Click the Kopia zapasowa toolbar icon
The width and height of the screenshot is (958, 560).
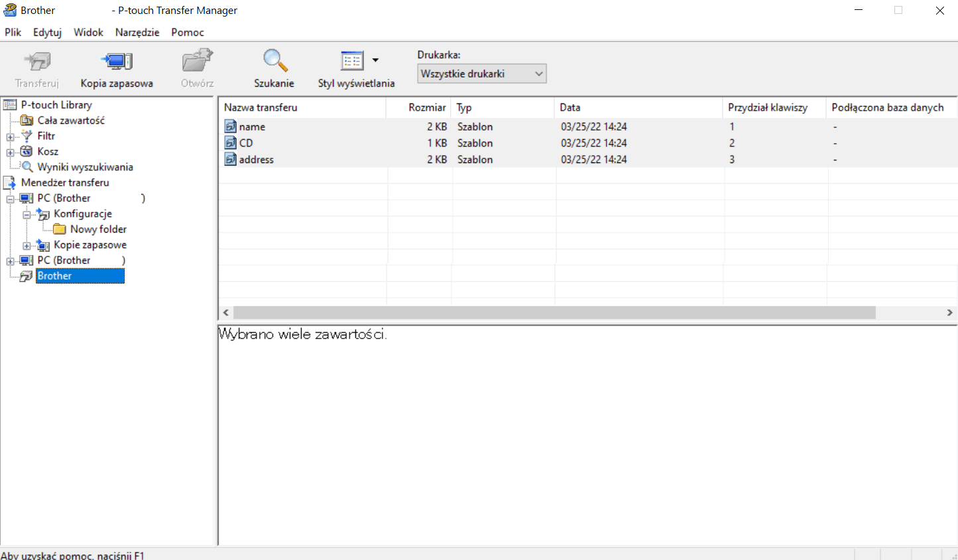(x=117, y=62)
